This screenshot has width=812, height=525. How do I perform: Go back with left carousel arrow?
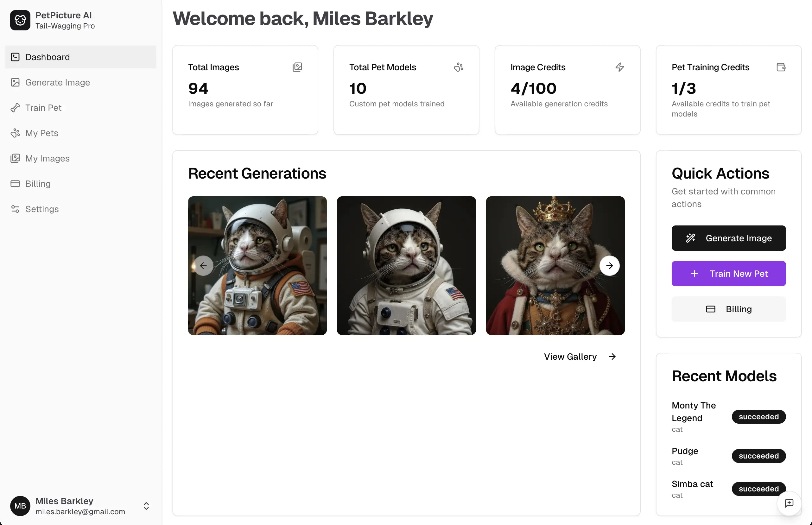pos(204,266)
